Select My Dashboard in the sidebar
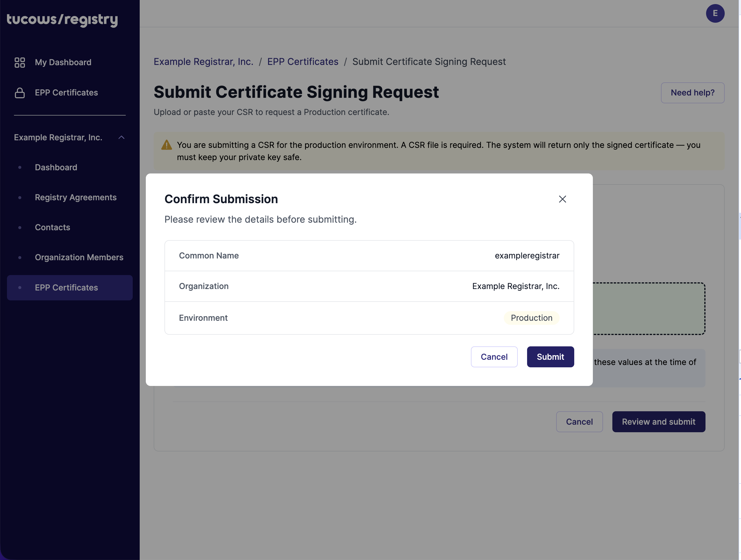The width and height of the screenshot is (741, 560). click(63, 62)
